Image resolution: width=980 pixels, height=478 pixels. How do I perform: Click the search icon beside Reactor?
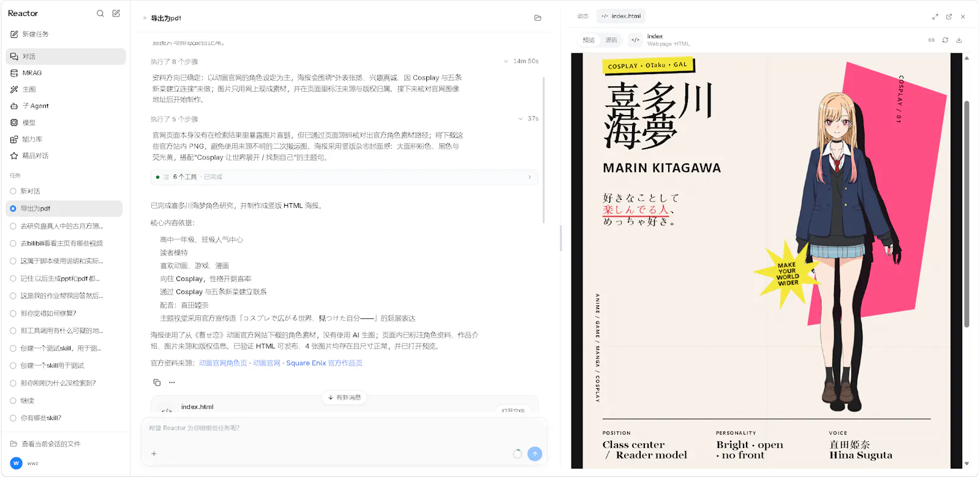(x=100, y=13)
